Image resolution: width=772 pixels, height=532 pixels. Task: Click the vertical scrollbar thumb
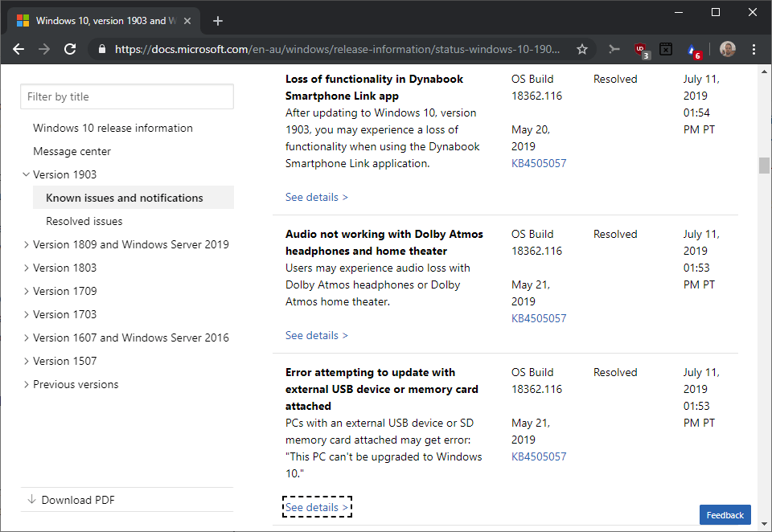pyautogui.click(x=764, y=166)
